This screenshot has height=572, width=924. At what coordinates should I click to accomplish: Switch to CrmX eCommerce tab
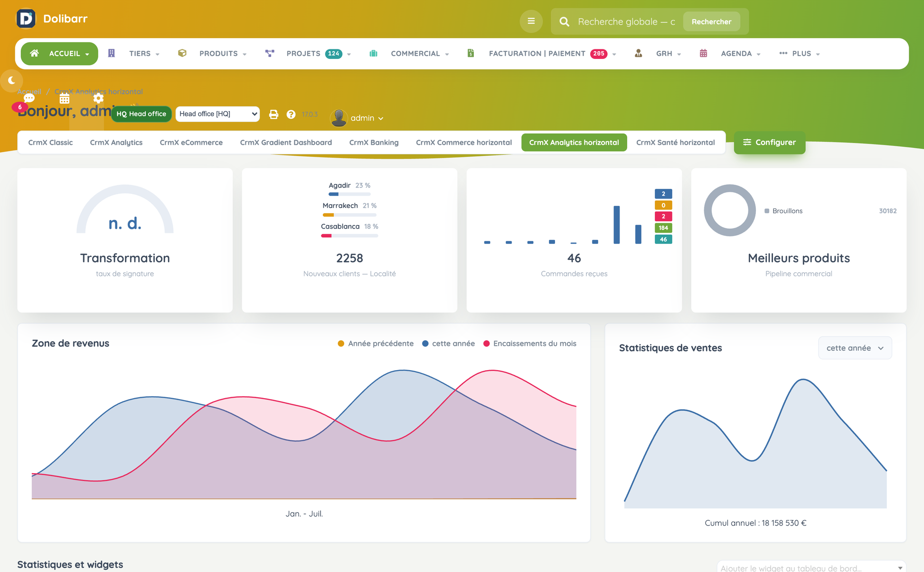point(191,143)
